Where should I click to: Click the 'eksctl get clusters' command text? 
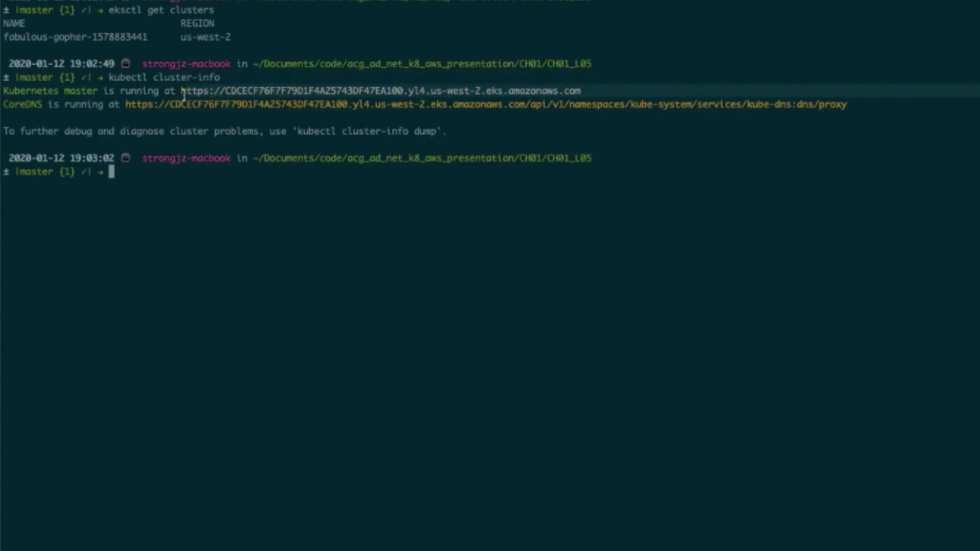[161, 10]
